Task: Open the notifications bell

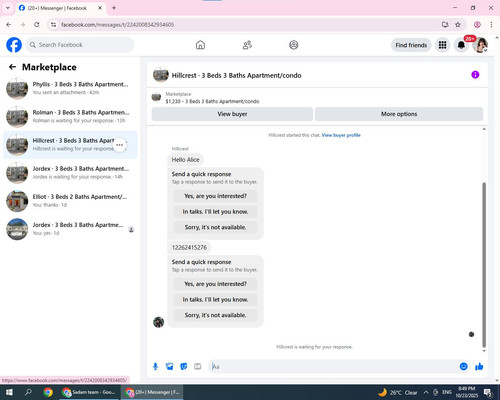Action: tap(461, 45)
